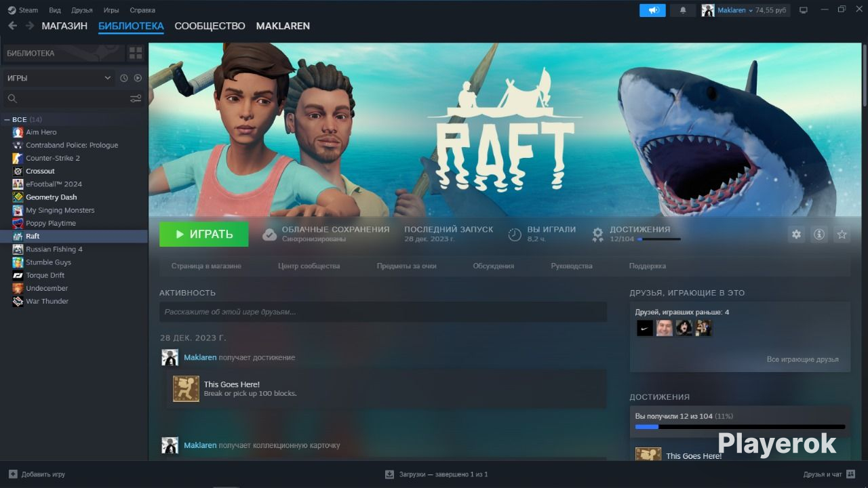Click the Stumble Guys icon
The image size is (868, 488).
(18, 262)
